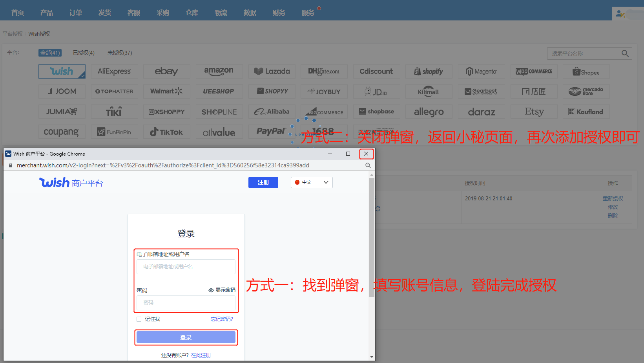The height and width of the screenshot is (363, 644).
Task: Open the 中文 language dropdown
Action: click(x=312, y=182)
